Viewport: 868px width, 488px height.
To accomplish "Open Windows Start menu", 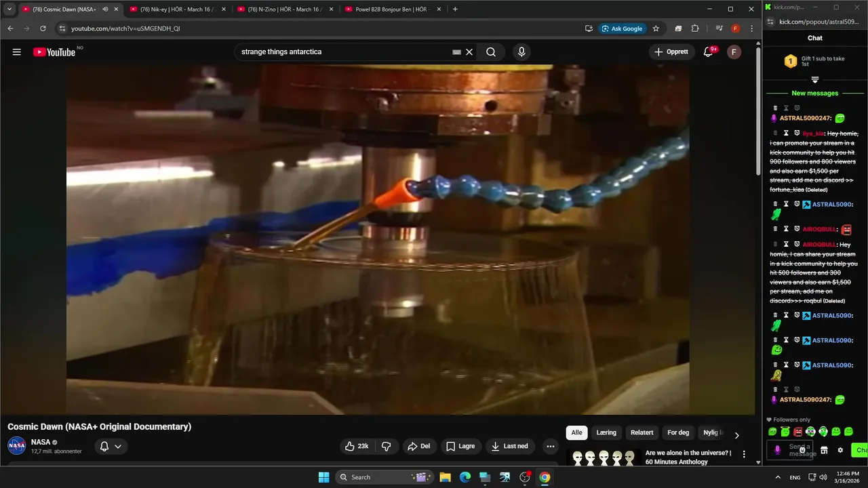I will pos(323,477).
